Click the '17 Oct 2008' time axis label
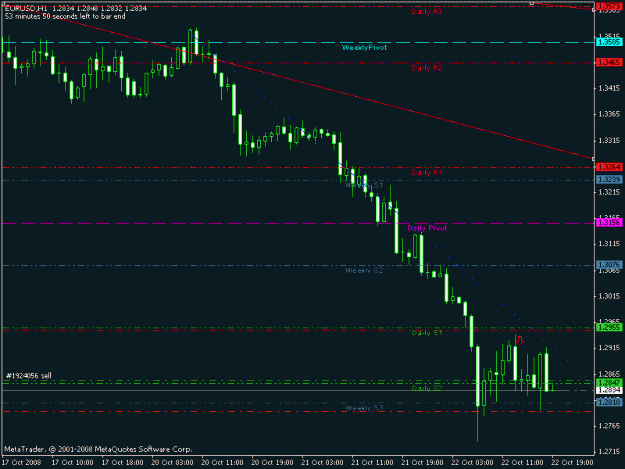Image resolution: width=625 pixels, height=469 pixels. coord(22,463)
